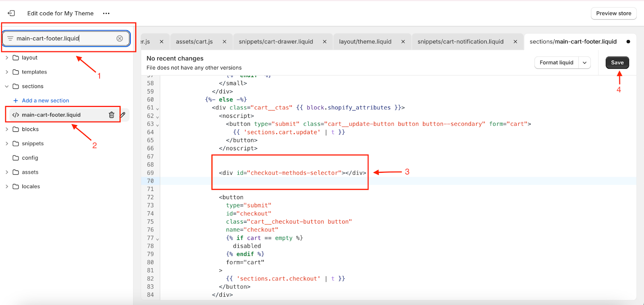Click 'Edit code for My Theme' title
644x305 pixels.
click(60, 13)
